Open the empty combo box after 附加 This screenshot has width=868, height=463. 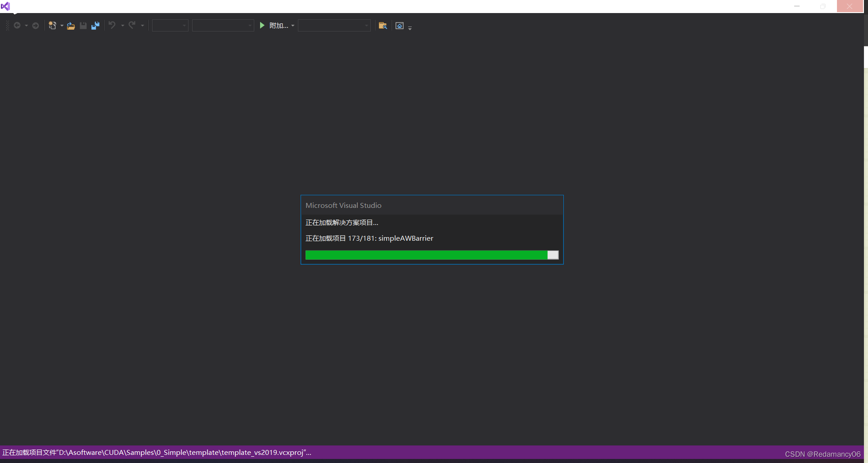point(334,26)
